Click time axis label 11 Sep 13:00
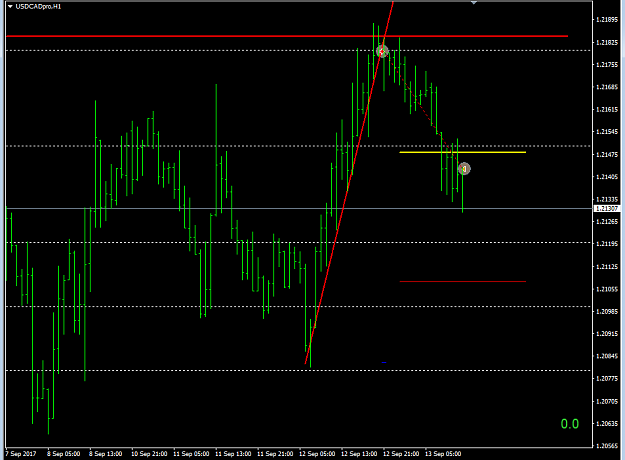 click(x=233, y=454)
